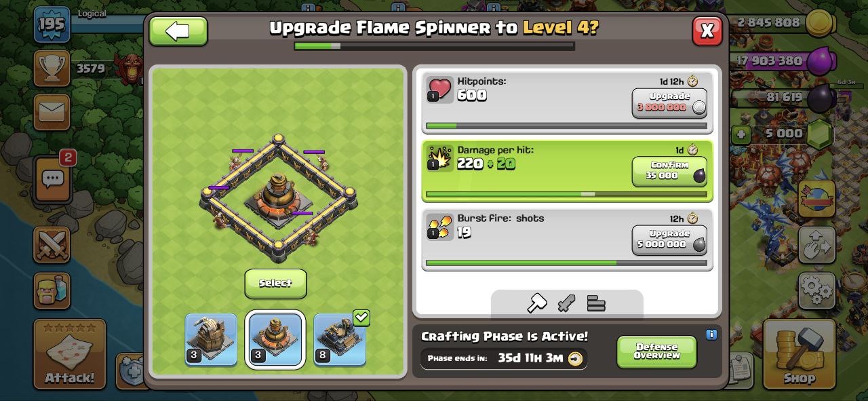Open settings gear on right side
Screen dimensions: 868x401
pos(816,291)
